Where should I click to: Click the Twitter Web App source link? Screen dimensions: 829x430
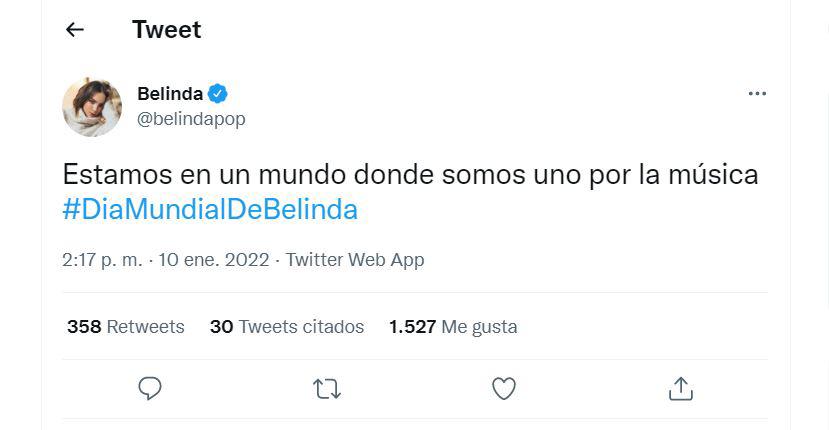pos(355,260)
